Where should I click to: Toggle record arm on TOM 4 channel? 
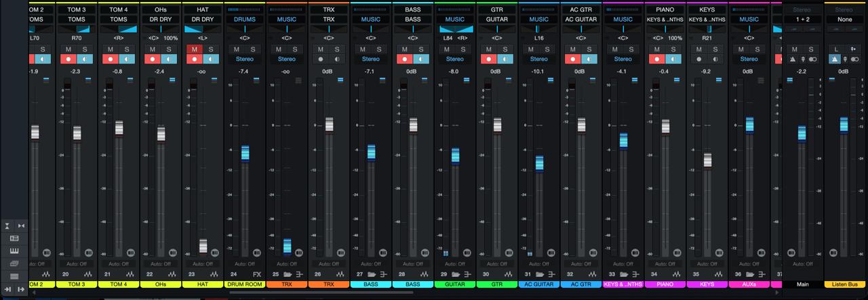(x=111, y=59)
